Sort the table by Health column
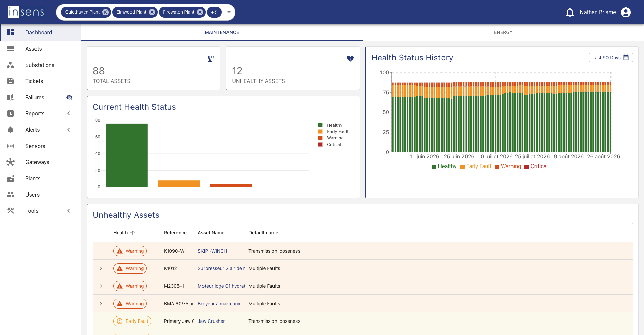Viewport: 644px width, 335px height. 124,233
